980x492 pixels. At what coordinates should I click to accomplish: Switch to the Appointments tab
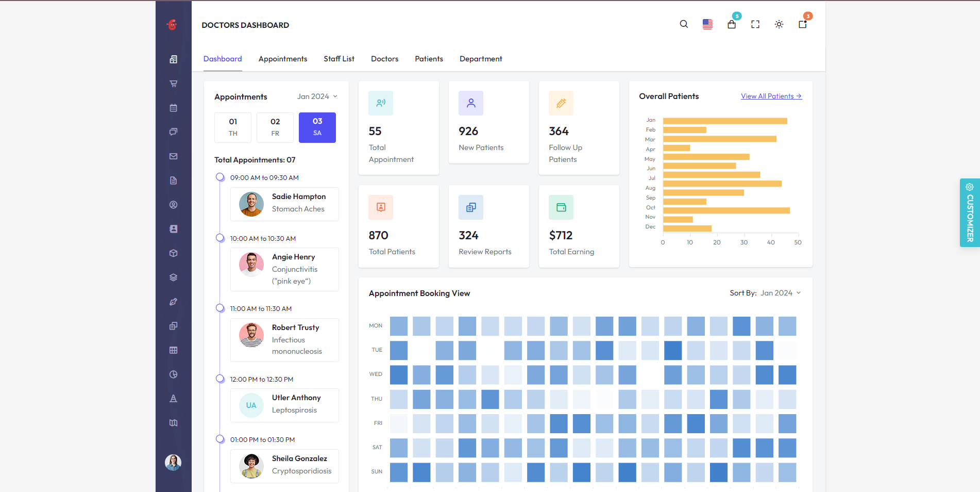pos(283,59)
